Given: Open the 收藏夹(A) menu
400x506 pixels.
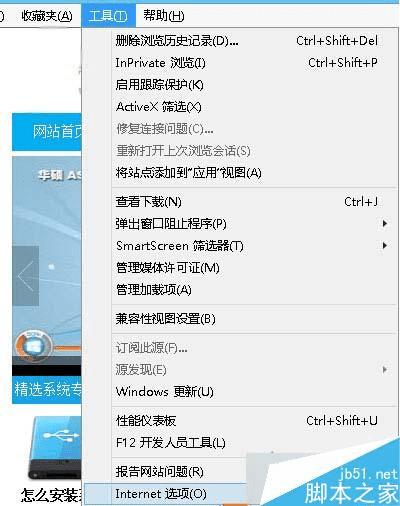Looking at the screenshot, I should click(x=47, y=16).
